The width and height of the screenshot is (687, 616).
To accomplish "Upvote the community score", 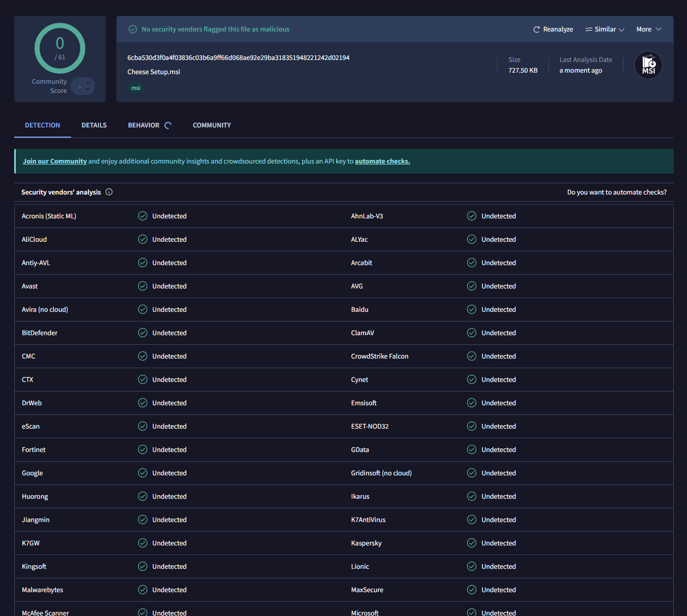I will point(88,83).
